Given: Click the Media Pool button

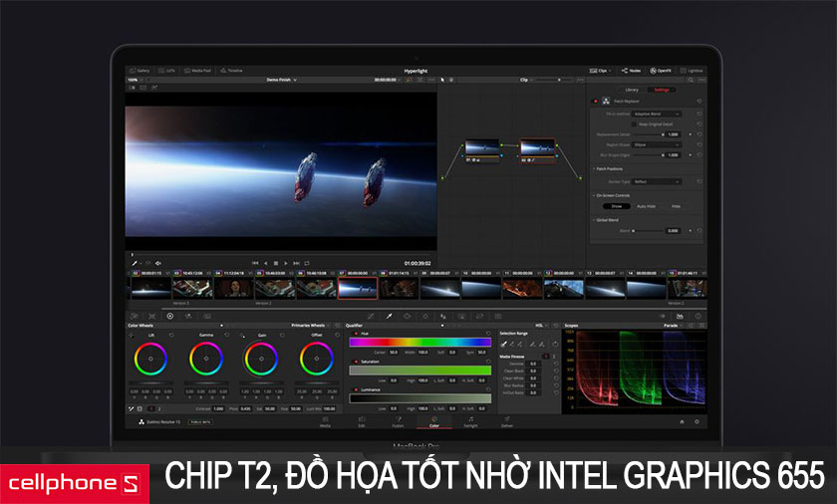Looking at the screenshot, I should click(197, 71).
